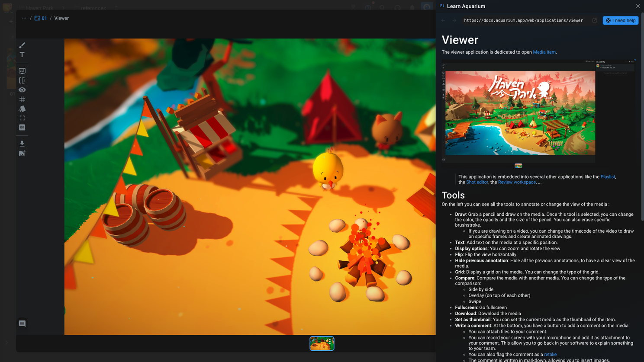Open the Display options tool
Screen dimensions: 644x362
click(x=22, y=71)
